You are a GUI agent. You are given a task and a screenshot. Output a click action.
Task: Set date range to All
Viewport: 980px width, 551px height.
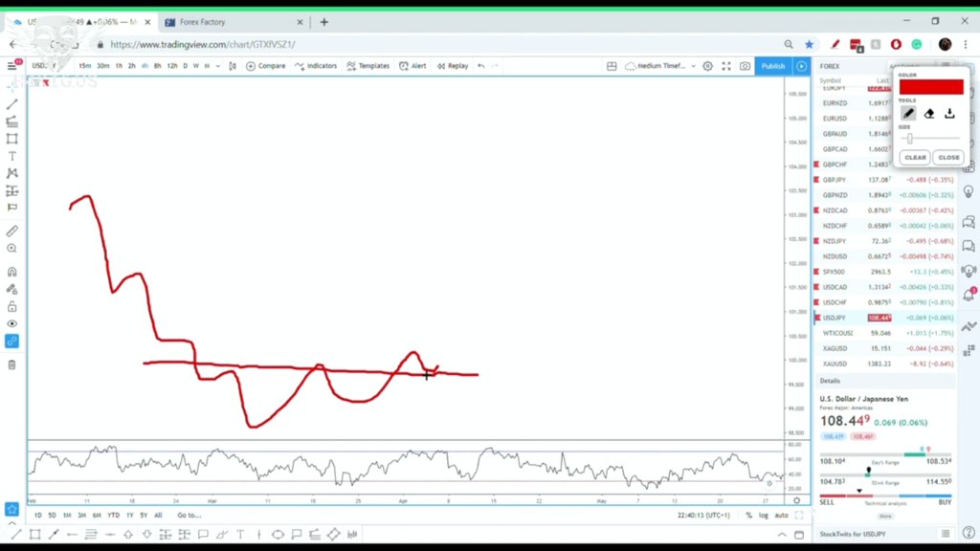[x=158, y=516]
